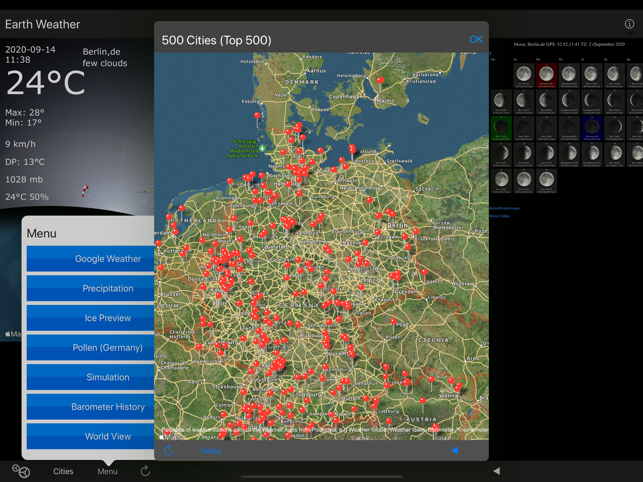Tap the '500 Cities (Top 500)' title

(217, 40)
